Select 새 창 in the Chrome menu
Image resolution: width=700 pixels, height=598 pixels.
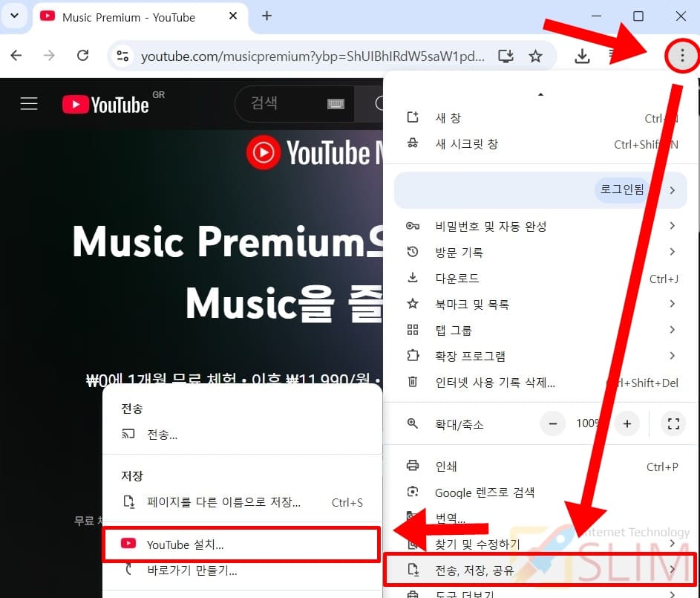click(x=542, y=118)
